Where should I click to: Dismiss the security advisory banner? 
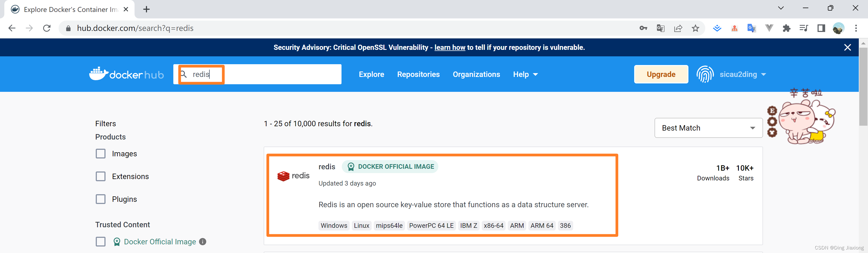[847, 47]
